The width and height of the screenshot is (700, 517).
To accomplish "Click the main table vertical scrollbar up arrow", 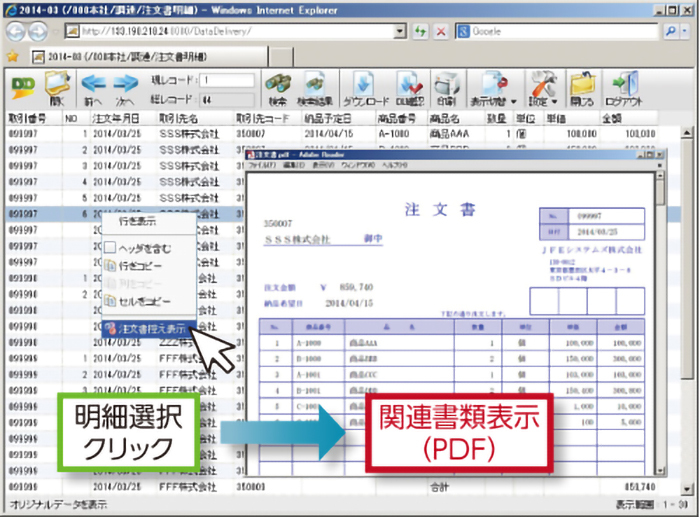I will [x=688, y=133].
